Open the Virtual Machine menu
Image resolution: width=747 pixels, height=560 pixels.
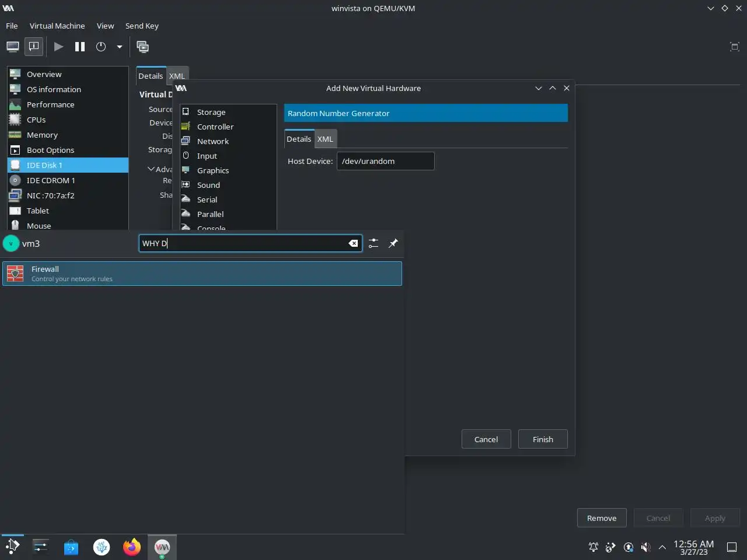click(57, 26)
